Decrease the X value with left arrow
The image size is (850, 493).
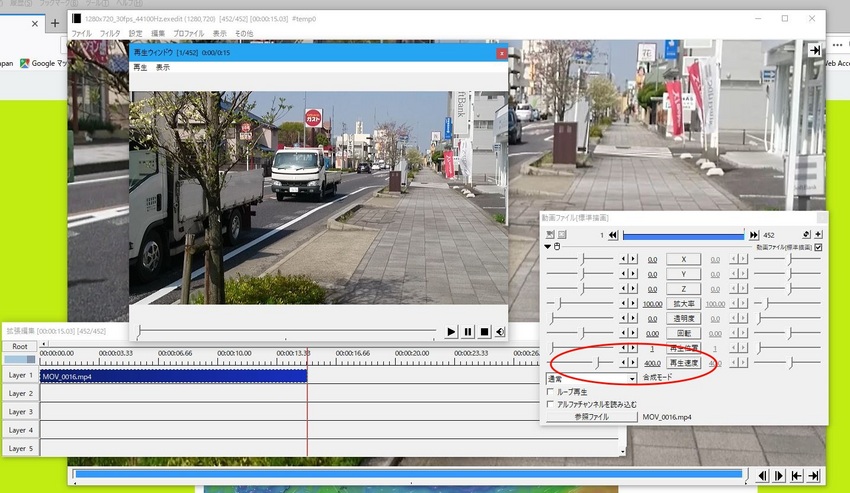[624, 259]
